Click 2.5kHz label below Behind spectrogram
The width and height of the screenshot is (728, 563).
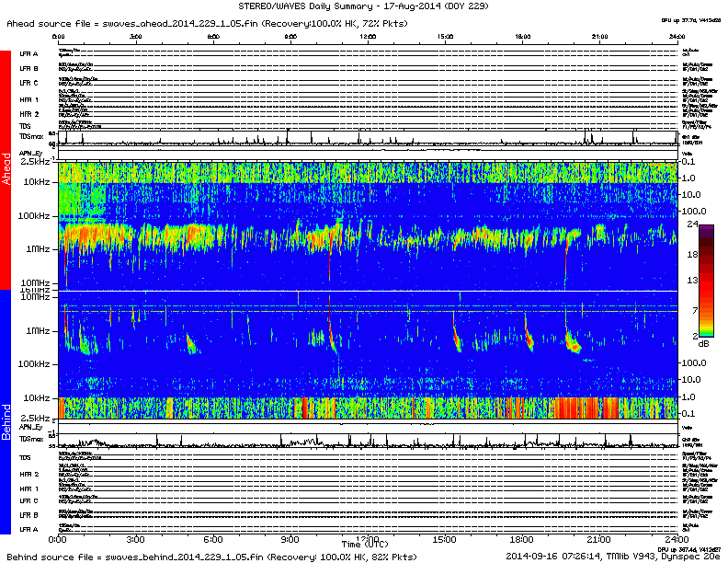pos(35,418)
